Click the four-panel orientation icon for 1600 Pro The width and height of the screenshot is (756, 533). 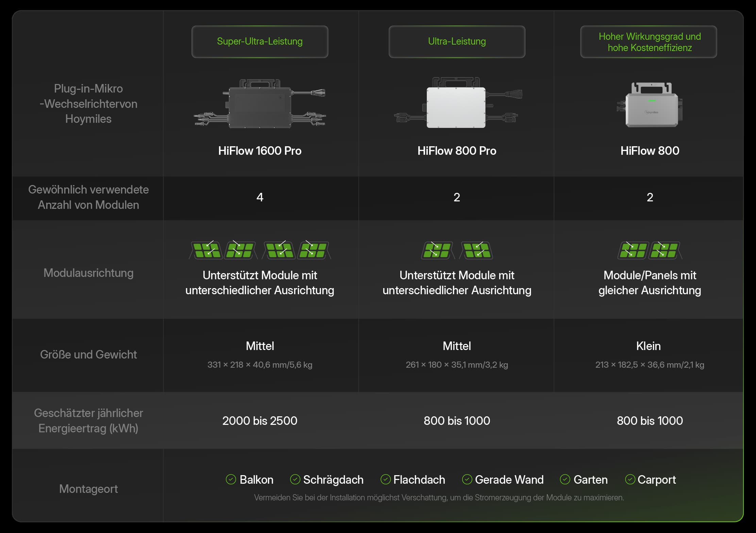[x=260, y=250]
